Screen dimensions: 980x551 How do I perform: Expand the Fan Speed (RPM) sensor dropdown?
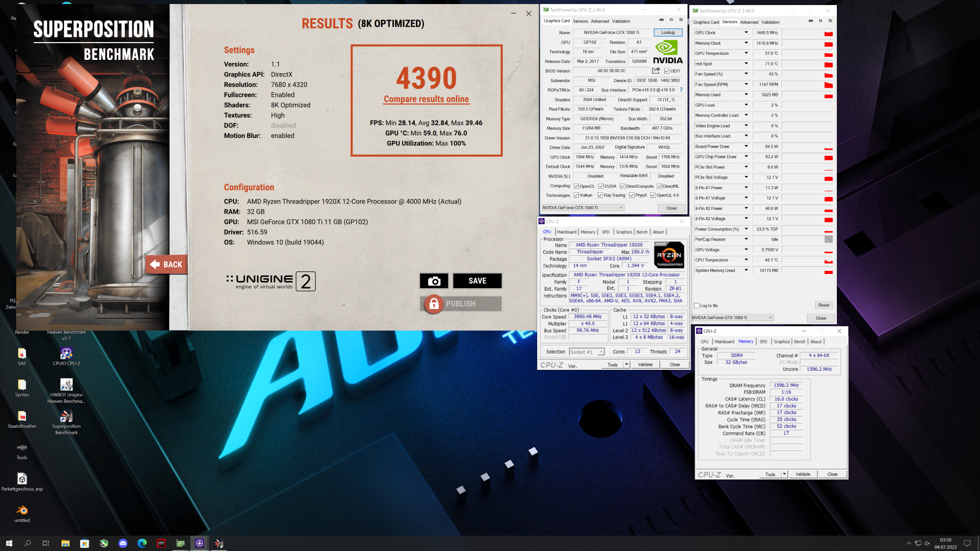(746, 84)
